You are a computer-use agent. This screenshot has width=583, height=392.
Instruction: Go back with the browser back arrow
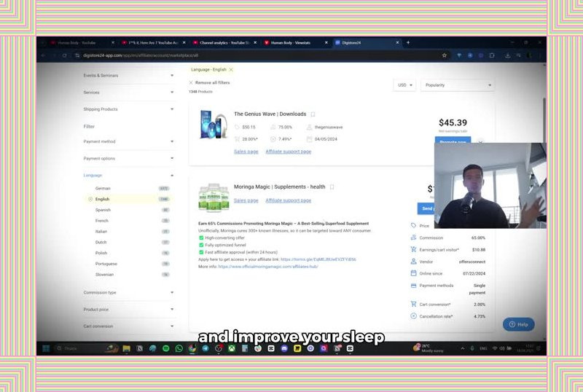44,55
